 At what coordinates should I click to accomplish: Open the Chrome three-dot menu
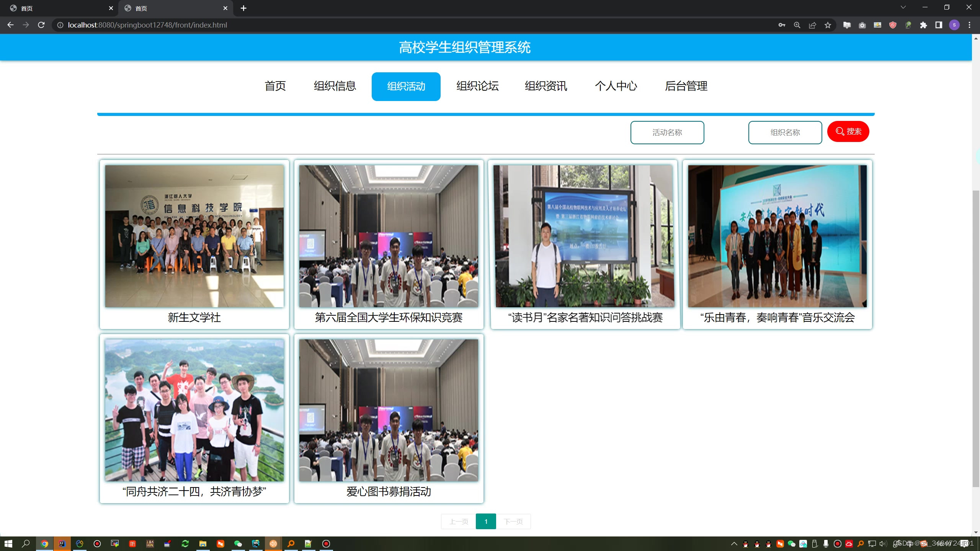click(x=970, y=25)
